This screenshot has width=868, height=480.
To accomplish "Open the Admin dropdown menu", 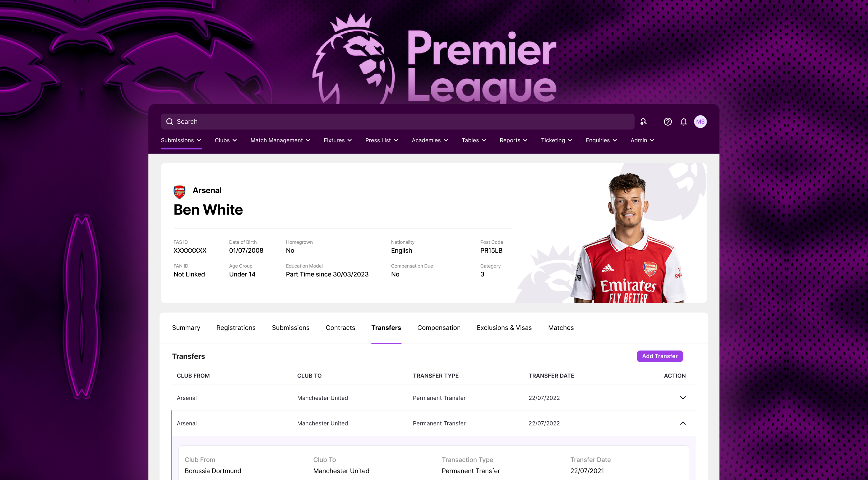I will (642, 140).
